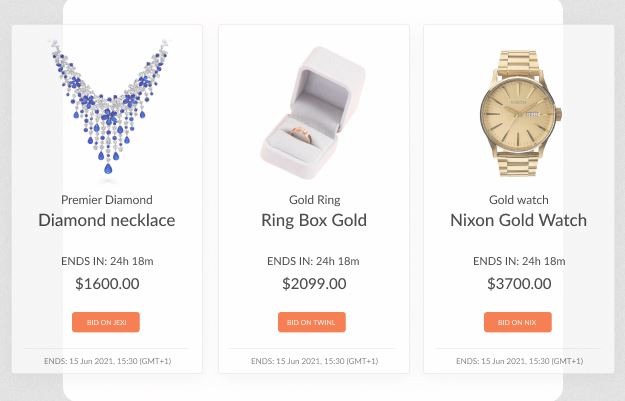Viewport: 625px width, 401px height.
Task: Click the $2099.00 price
Action: [x=314, y=284]
